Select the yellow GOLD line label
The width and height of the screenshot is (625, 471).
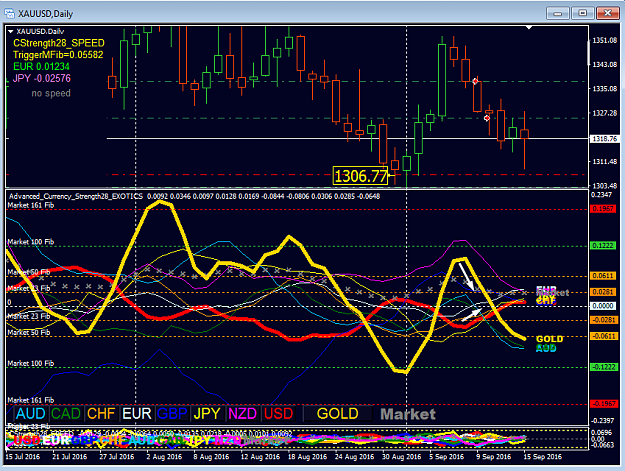pyautogui.click(x=550, y=339)
